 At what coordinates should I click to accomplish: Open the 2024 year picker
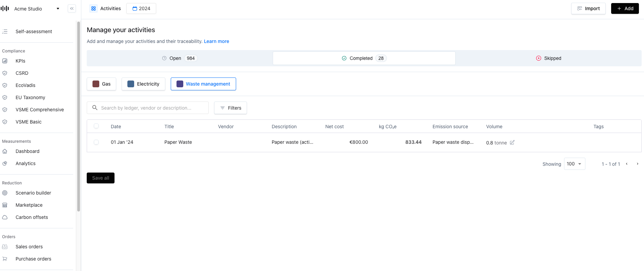pyautogui.click(x=141, y=8)
